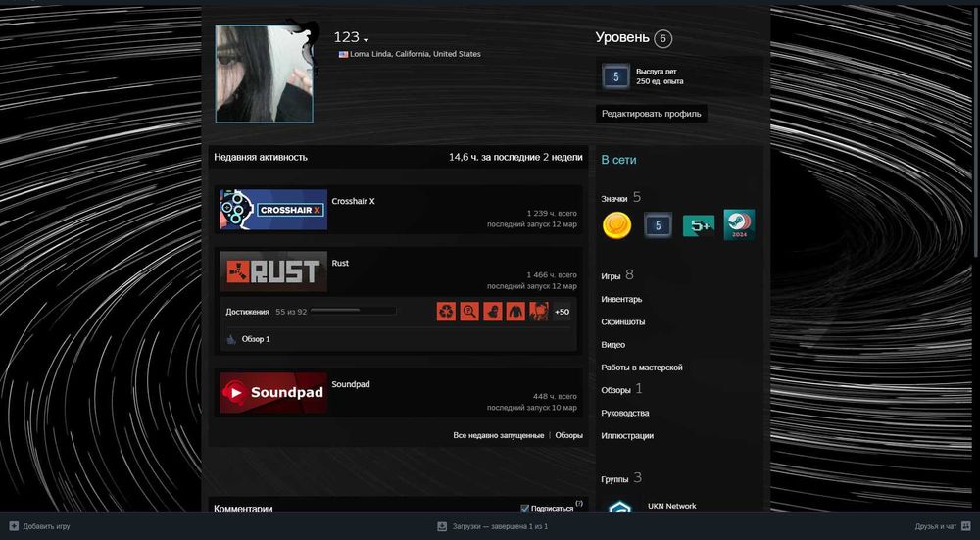
Task: Click the Уровень level heading
Action: (622, 37)
